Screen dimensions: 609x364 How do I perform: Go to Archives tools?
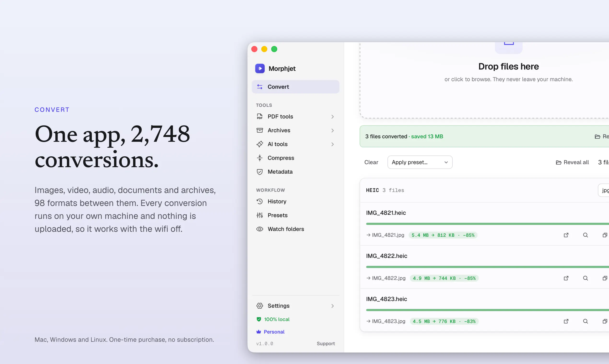295,130
